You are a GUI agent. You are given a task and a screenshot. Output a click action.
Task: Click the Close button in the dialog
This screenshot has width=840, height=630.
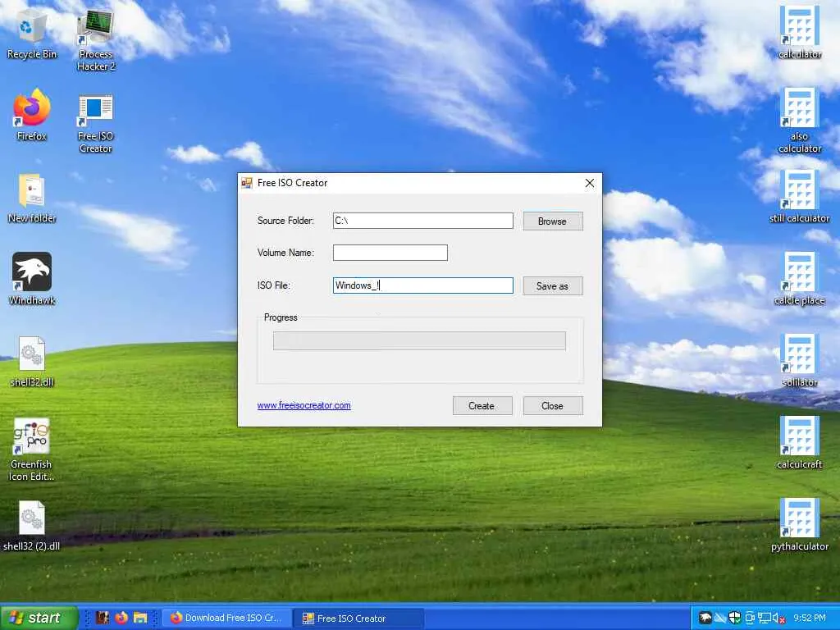pyautogui.click(x=553, y=405)
